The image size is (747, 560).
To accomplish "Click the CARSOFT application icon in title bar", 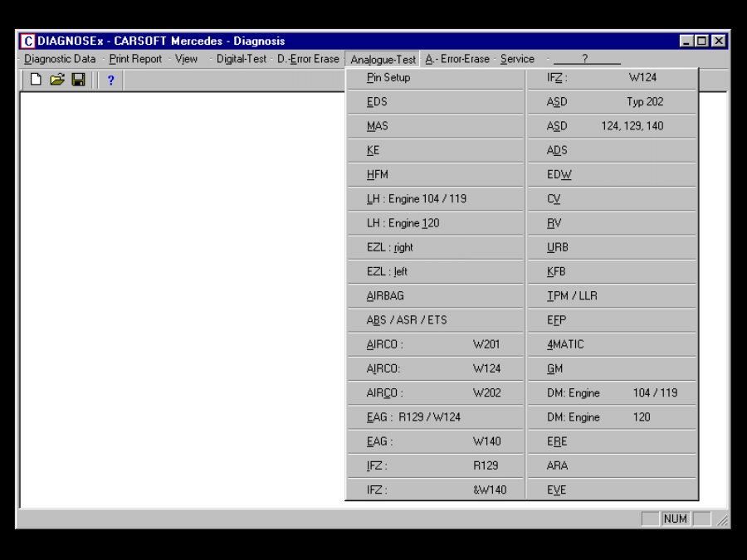I will coord(28,41).
